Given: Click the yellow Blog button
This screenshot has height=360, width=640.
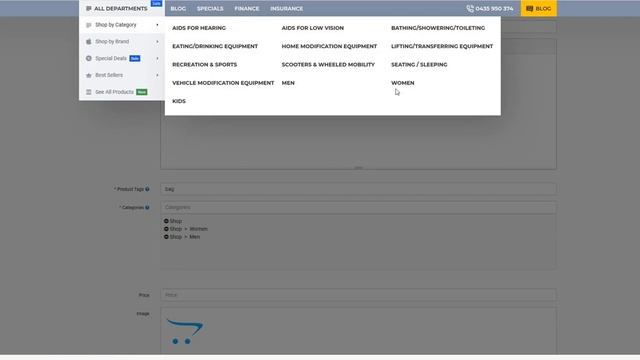Looking at the screenshot, I should pyautogui.click(x=538, y=8).
